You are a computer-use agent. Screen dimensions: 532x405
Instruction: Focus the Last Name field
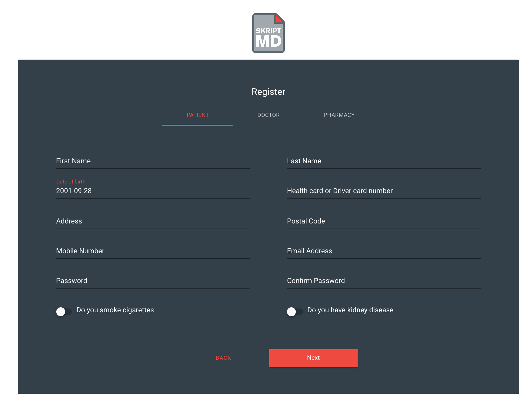click(384, 161)
